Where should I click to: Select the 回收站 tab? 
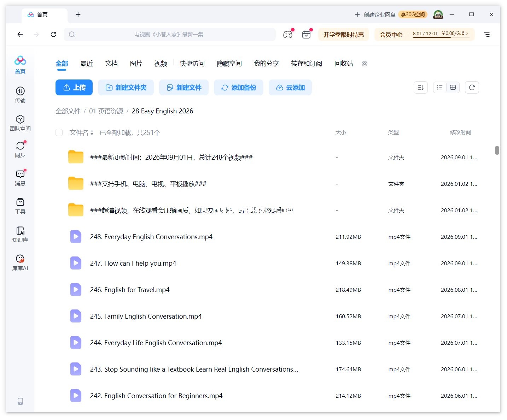click(x=344, y=64)
